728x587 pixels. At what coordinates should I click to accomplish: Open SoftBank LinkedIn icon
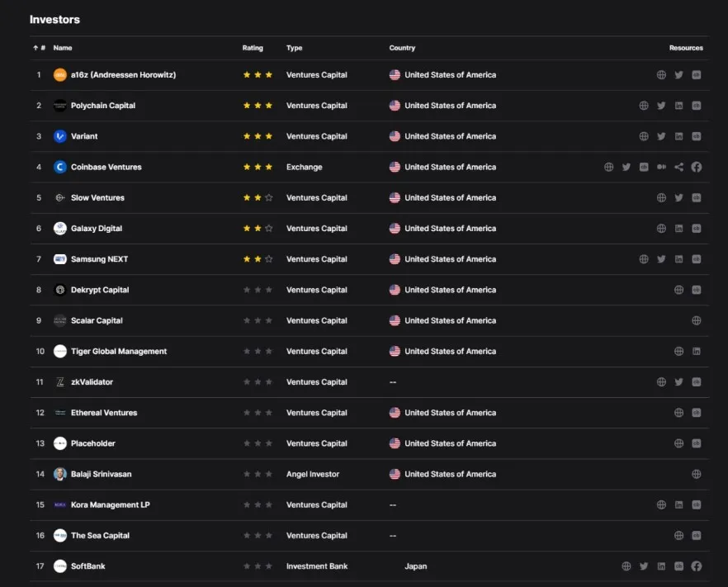661,566
